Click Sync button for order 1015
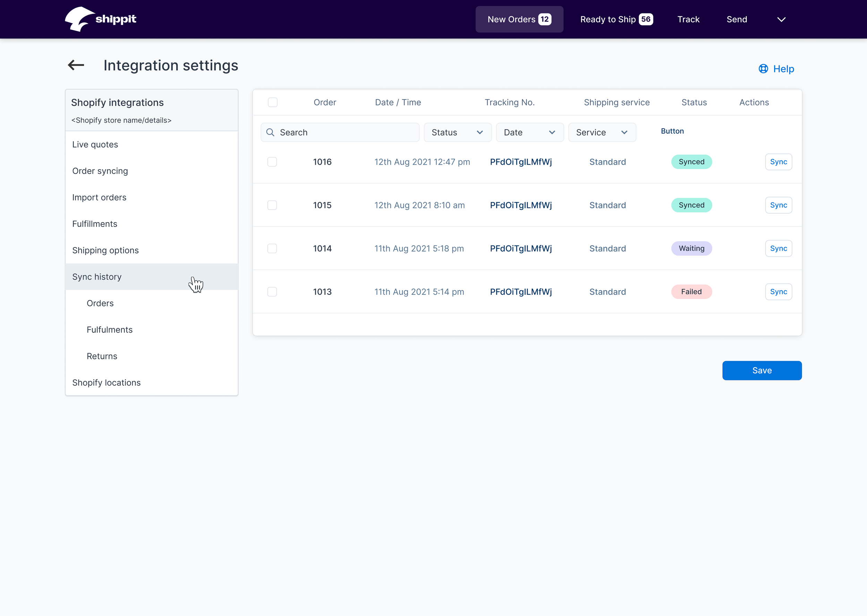Viewport: 867px width, 616px height. point(778,205)
